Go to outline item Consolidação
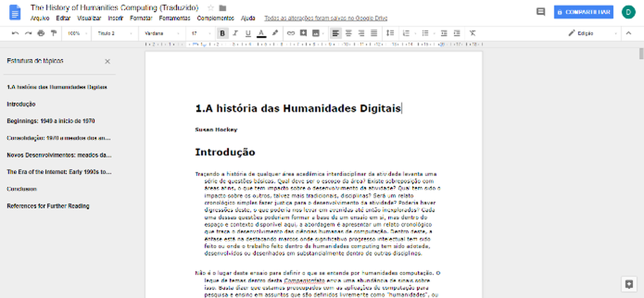The image size is (644, 298). [x=59, y=138]
